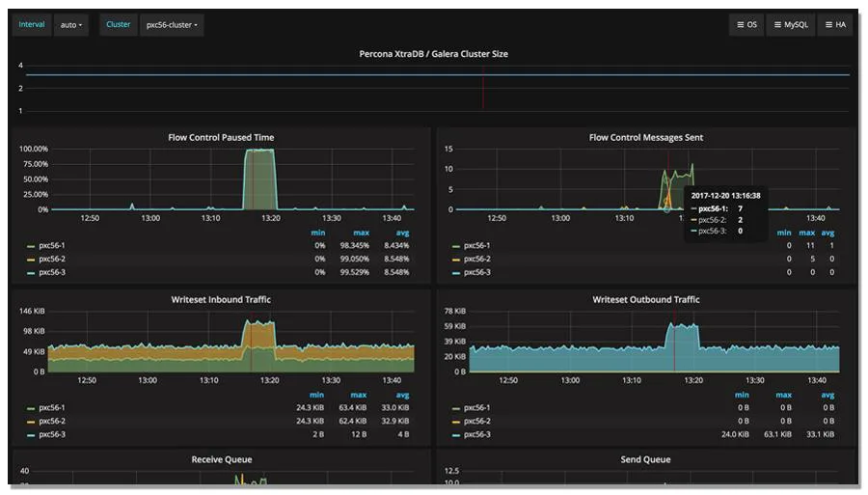Click the 63.1 KiB outbound max value
The height and width of the screenshot is (495, 868).
[777, 434]
